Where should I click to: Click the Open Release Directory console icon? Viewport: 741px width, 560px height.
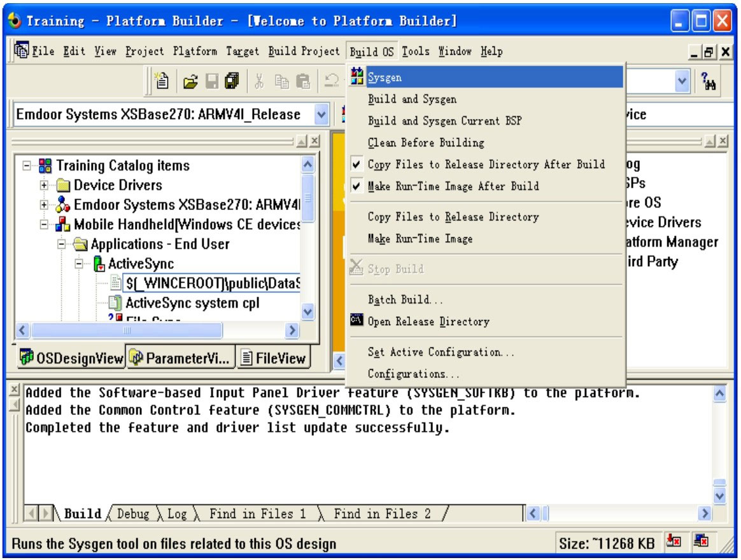356,320
